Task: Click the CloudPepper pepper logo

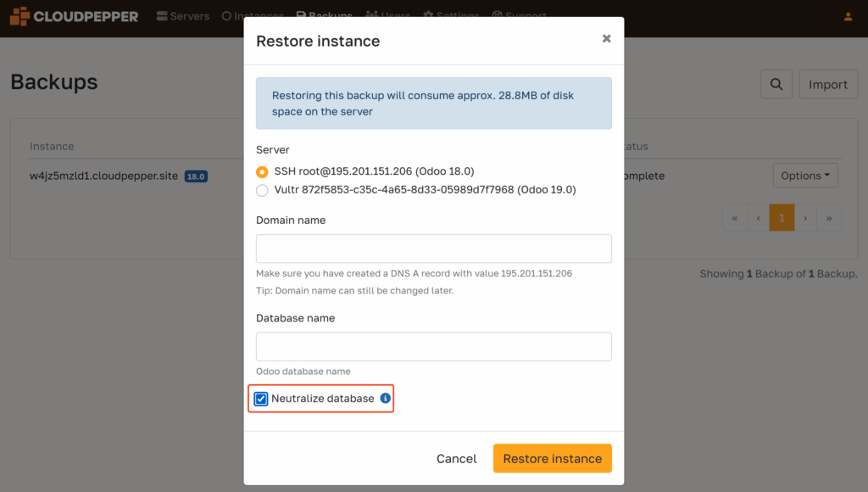Action: [x=17, y=15]
